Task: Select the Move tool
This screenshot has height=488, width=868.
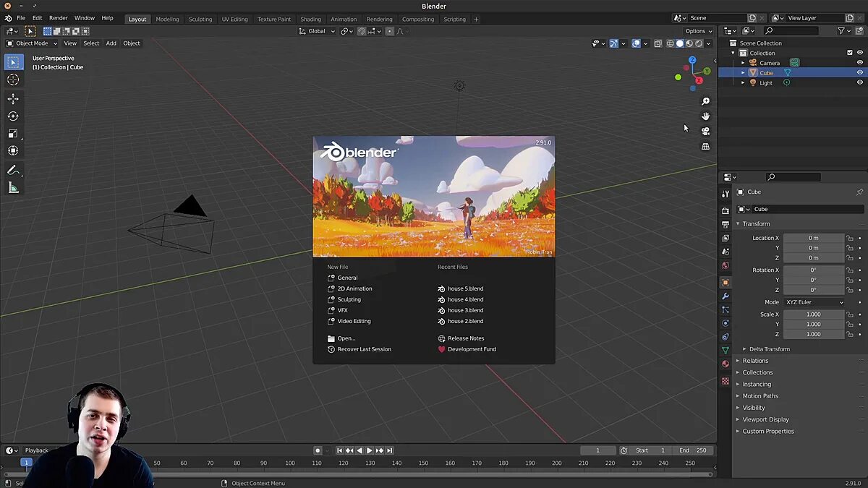Action: 13,98
